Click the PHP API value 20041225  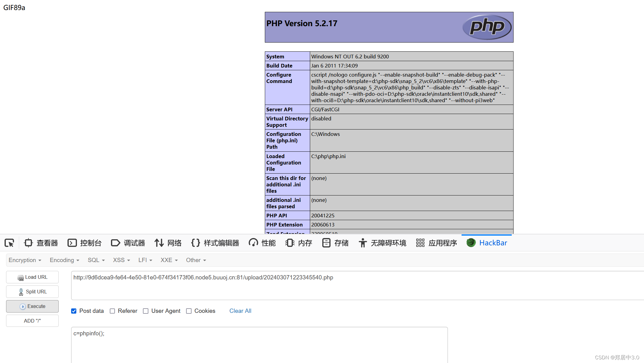click(323, 216)
